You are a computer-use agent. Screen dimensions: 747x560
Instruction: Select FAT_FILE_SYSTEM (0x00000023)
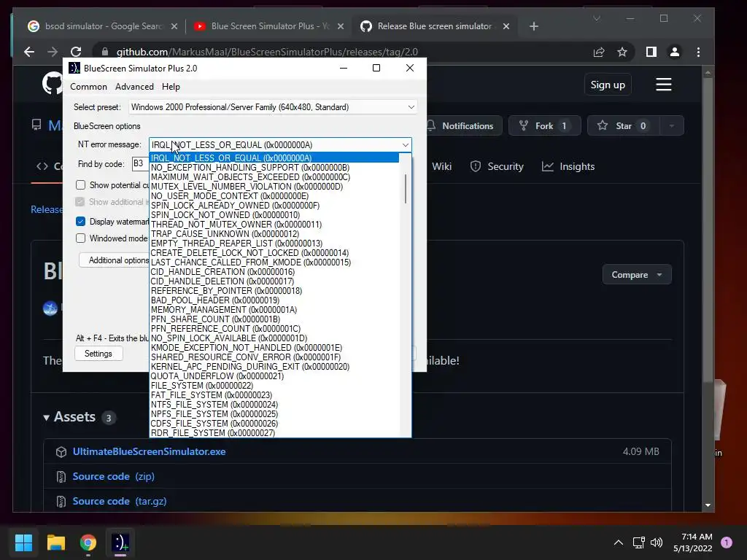click(x=274, y=394)
